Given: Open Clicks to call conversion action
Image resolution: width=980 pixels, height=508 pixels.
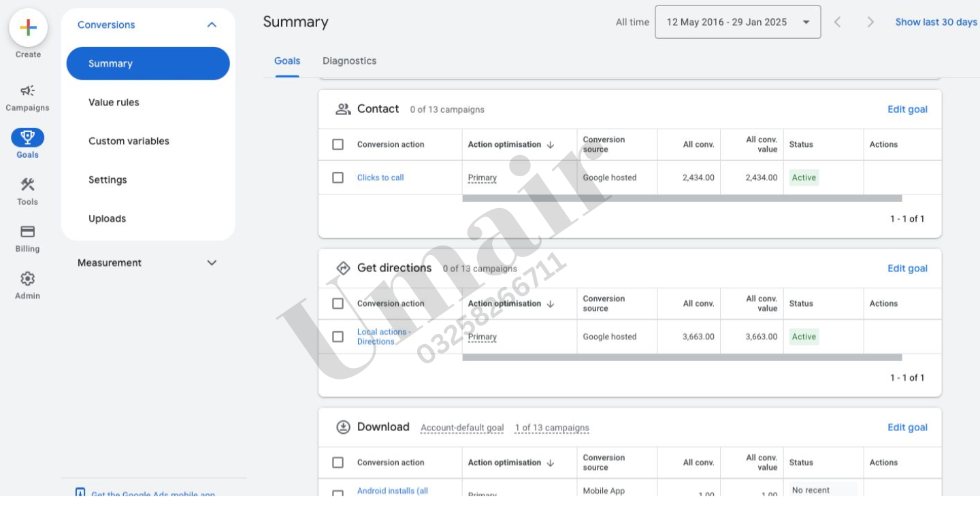Looking at the screenshot, I should click(380, 178).
